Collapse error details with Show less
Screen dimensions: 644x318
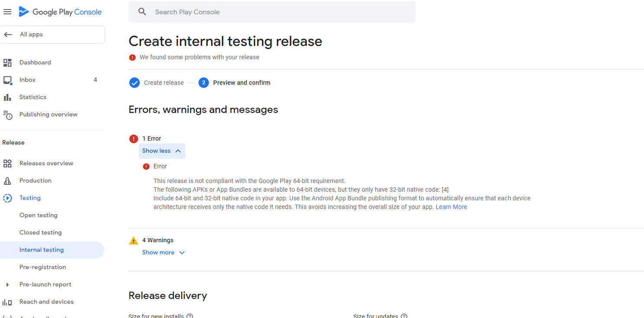click(x=162, y=151)
